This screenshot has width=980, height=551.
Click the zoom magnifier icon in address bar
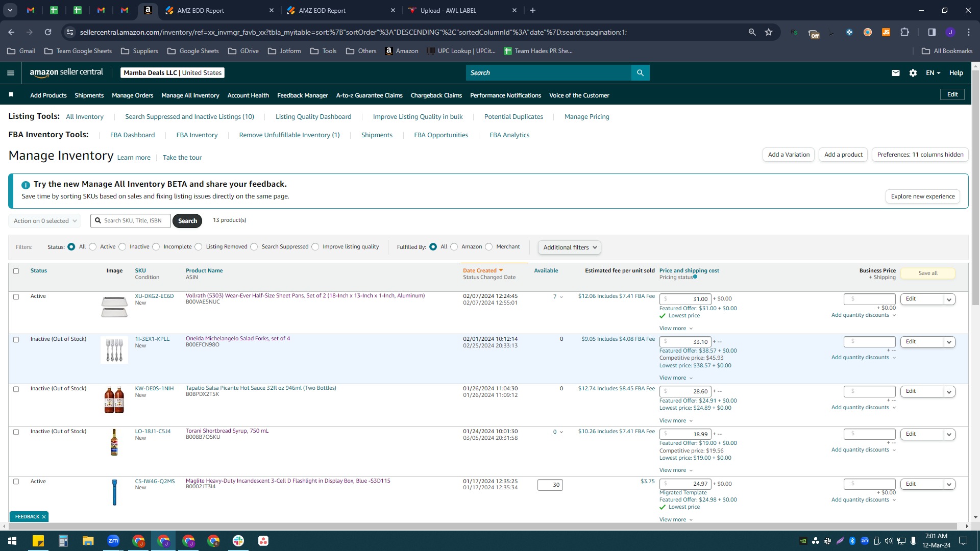[x=752, y=32]
